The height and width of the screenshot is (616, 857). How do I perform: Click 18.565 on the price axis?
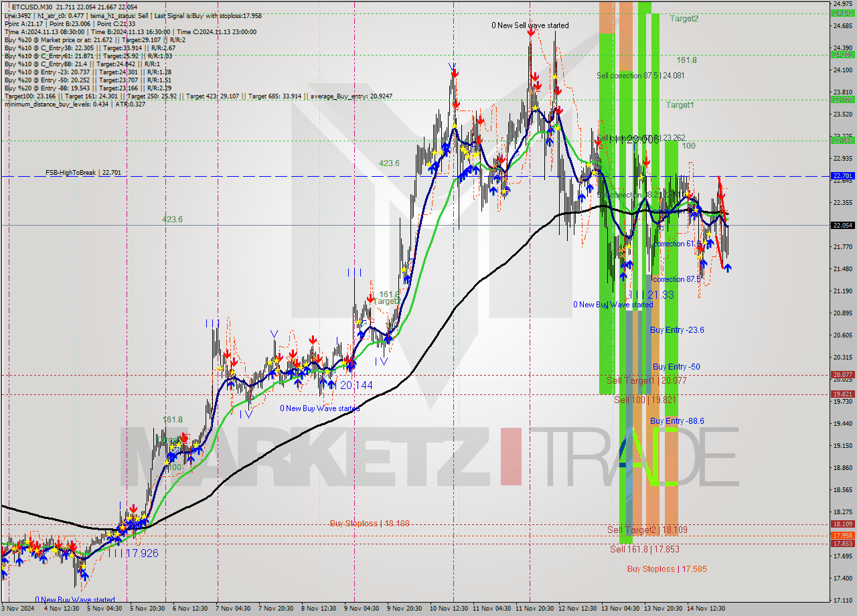843,489
